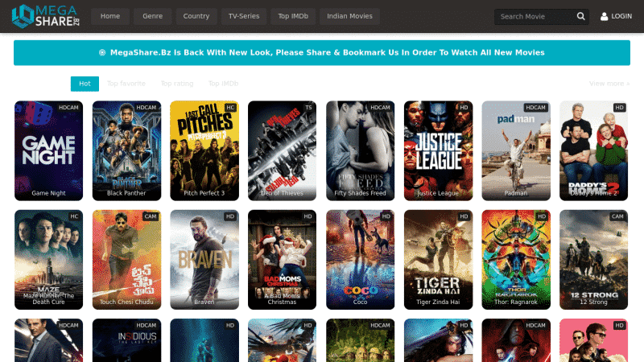Screen dimensions: 644x362
Task: Click the View more link
Action: (609, 84)
